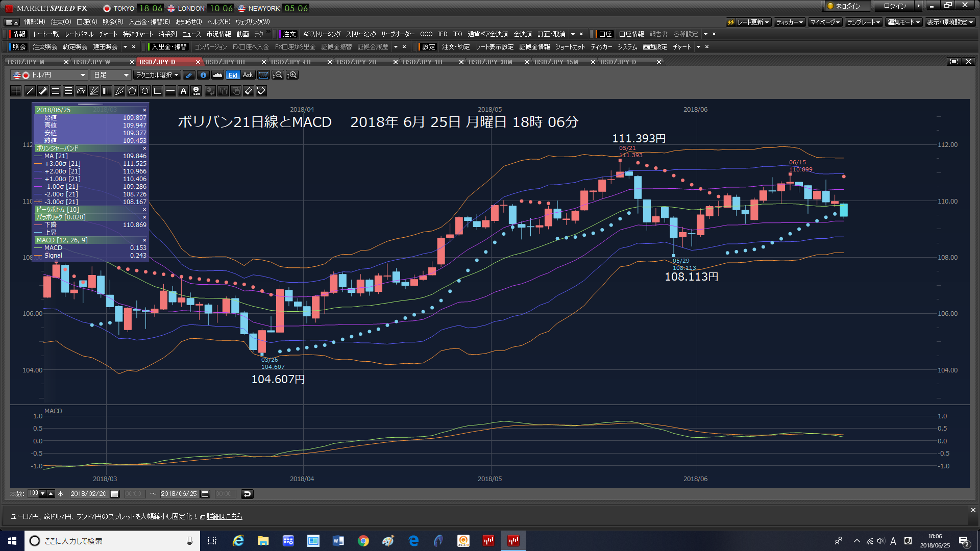Open レート一覧 rate list
Screen dimensions: 980x551
[46, 34]
